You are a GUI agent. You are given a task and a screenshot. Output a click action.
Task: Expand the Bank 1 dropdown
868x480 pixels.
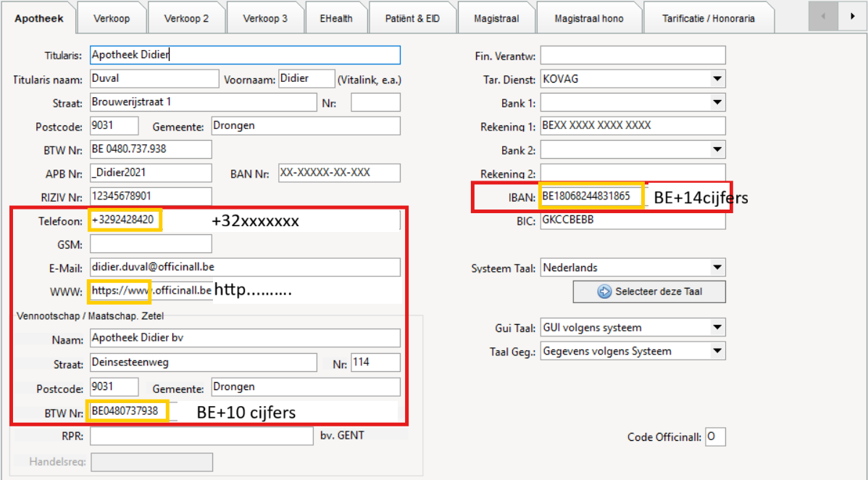pos(717,103)
